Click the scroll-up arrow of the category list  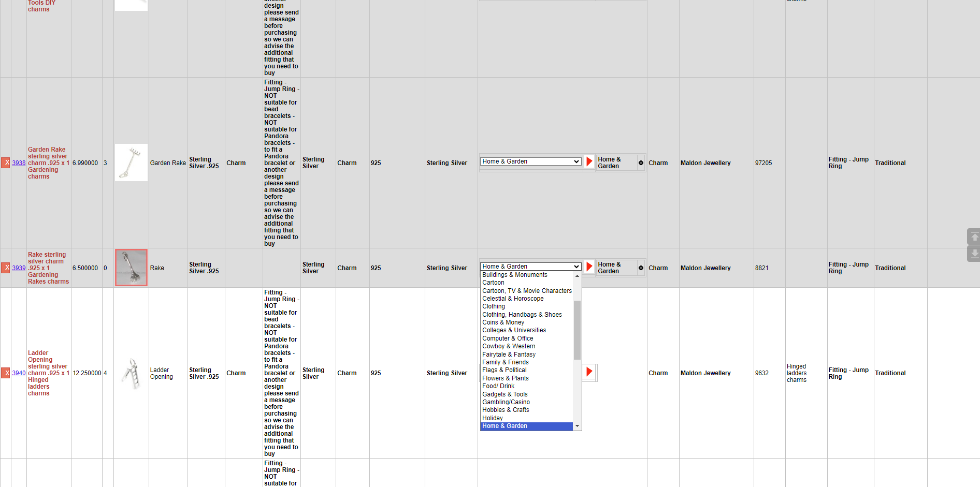(x=577, y=276)
